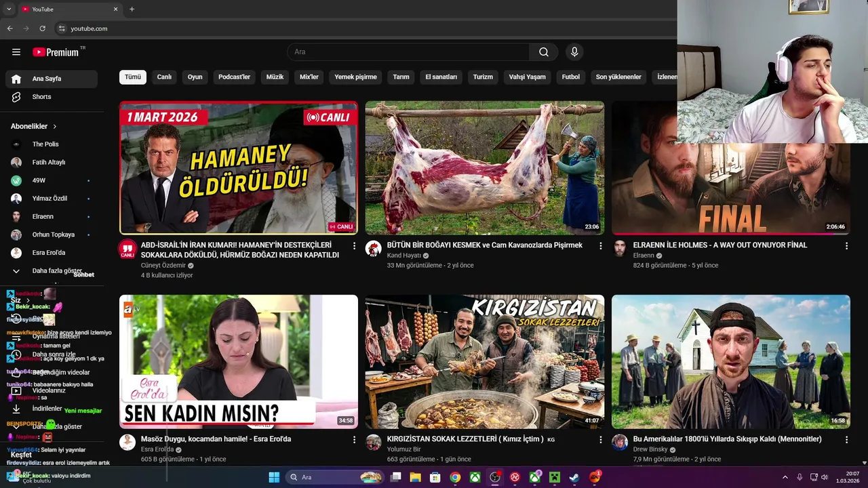Image resolution: width=868 pixels, height=488 pixels.
Task: Click Yolumuz Bir channel avatar
Action: tap(374, 443)
